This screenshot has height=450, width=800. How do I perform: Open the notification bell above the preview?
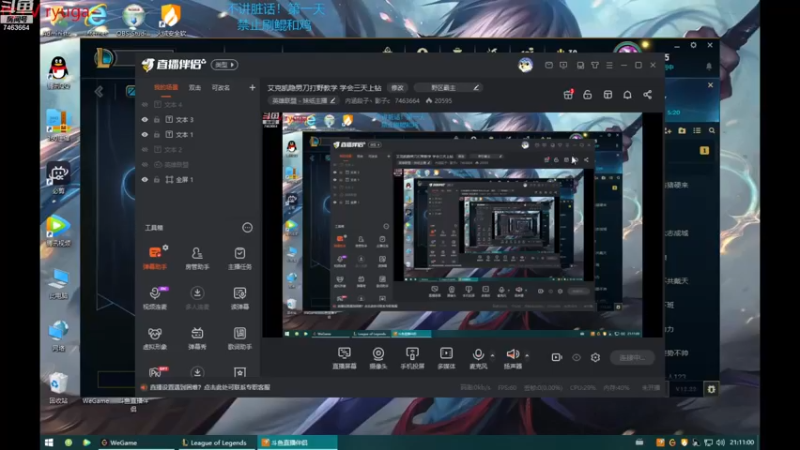[x=627, y=95]
